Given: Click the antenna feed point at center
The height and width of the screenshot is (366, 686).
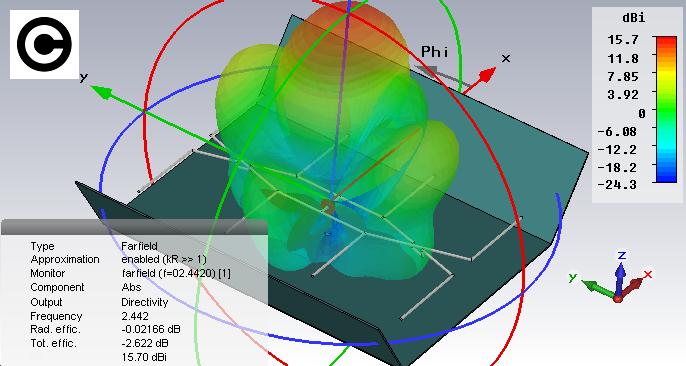Looking at the screenshot, I should tap(327, 205).
